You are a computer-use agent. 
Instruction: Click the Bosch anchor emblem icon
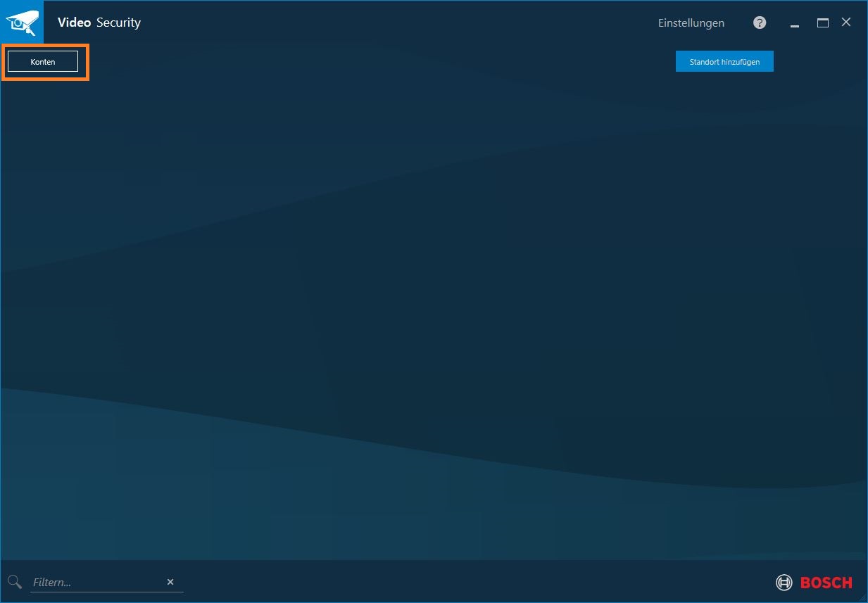[784, 583]
